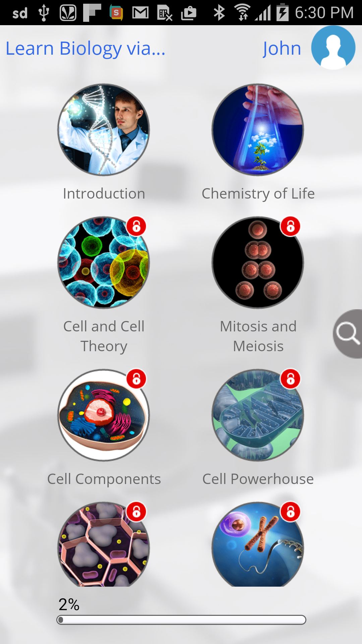Click the John username text
The width and height of the screenshot is (362, 644).
point(282,48)
